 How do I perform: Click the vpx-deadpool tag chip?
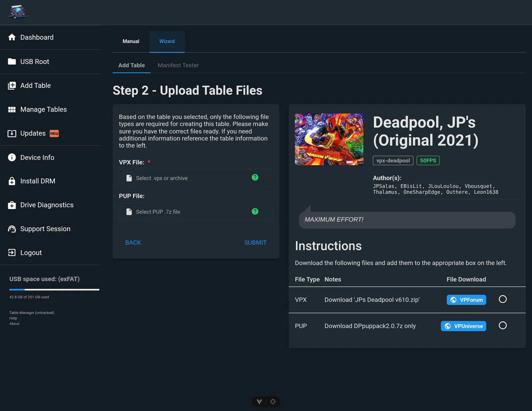coord(393,161)
